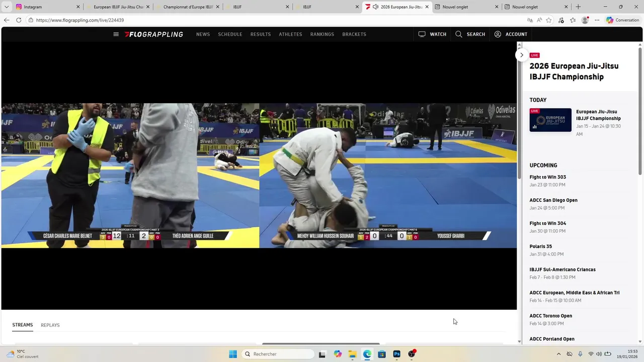The height and width of the screenshot is (362, 644).
Task: Open Copilot from the taskbar
Action: click(337, 354)
